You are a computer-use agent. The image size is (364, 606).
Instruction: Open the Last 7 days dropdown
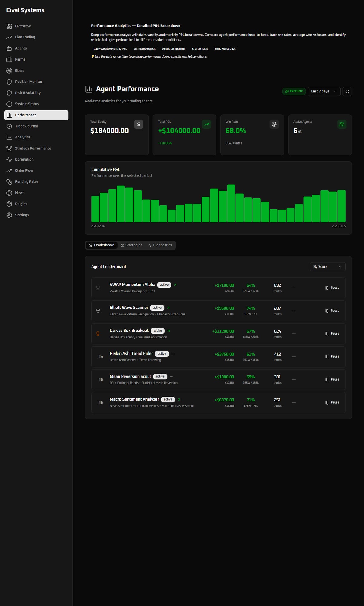(324, 91)
